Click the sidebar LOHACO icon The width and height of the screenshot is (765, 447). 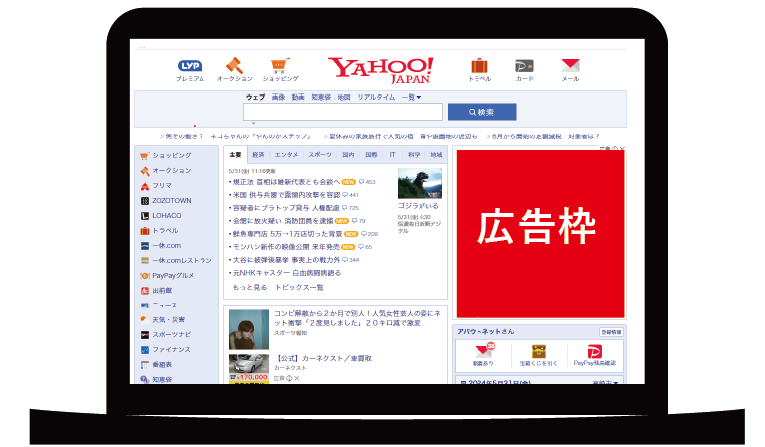point(144,216)
